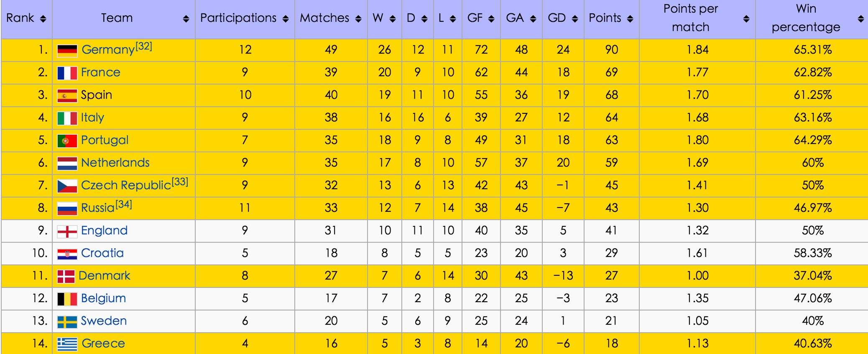Open the Netherlands team link

click(x=115, y=163)
